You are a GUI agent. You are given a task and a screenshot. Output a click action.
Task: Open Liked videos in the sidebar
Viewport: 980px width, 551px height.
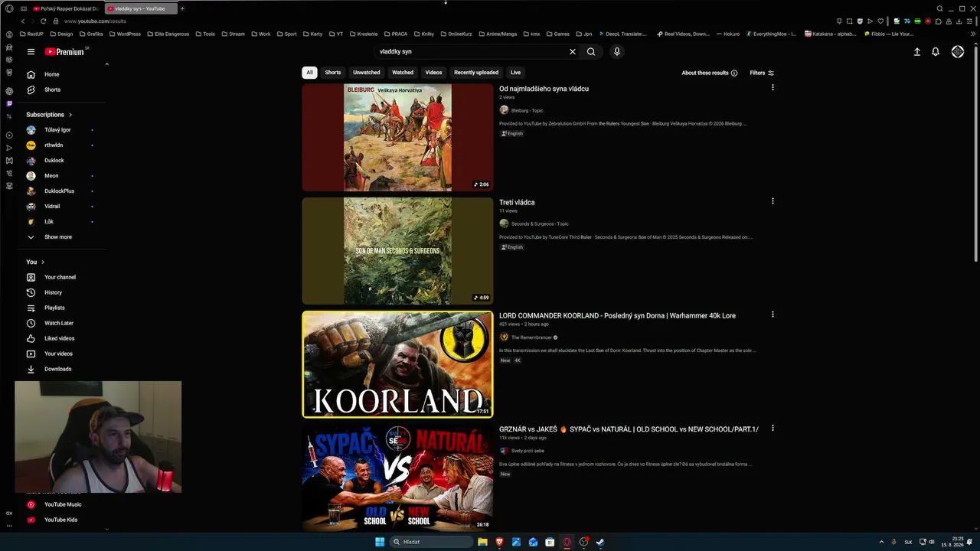pyautogui.click(x=58, y=338)
